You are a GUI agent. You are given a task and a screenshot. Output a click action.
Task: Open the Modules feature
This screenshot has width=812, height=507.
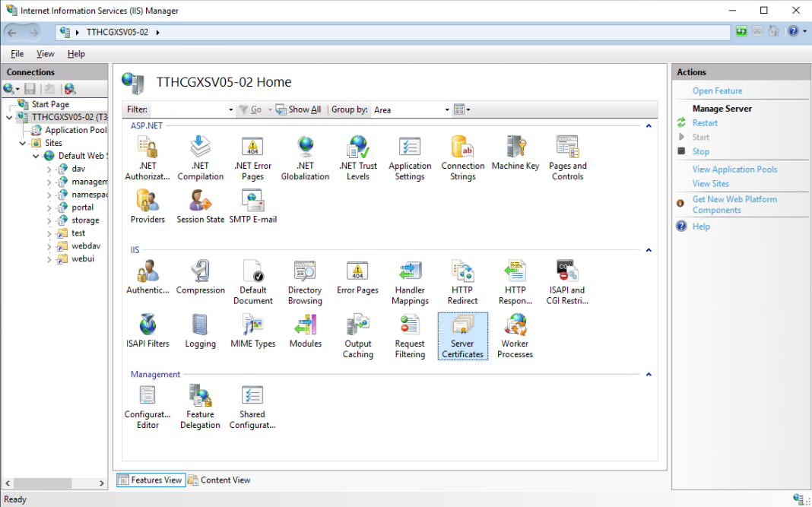pos(306,331)
